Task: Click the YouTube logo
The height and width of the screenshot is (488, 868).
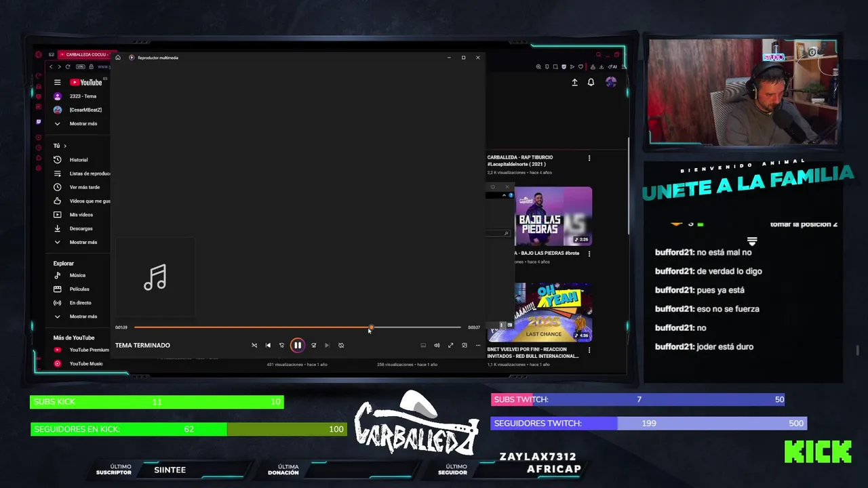Action: coord(86,82)
